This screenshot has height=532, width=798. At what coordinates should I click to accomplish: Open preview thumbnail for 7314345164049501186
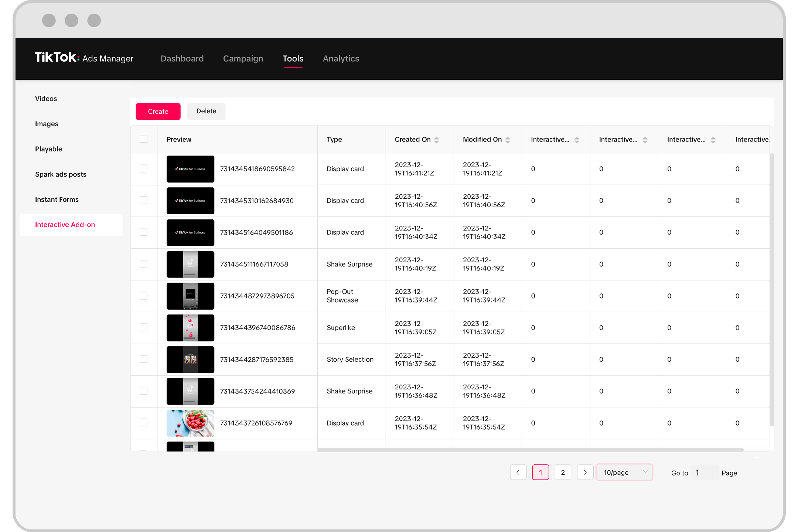(x=190, y=232)
